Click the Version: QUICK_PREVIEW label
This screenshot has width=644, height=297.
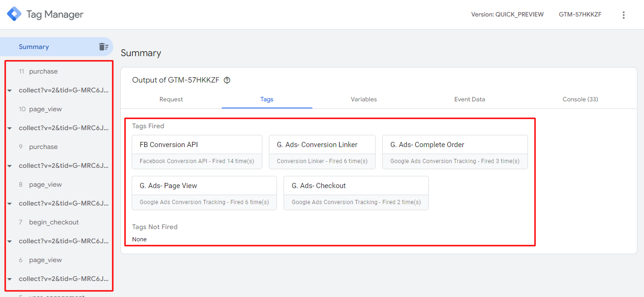coord(507,15)
